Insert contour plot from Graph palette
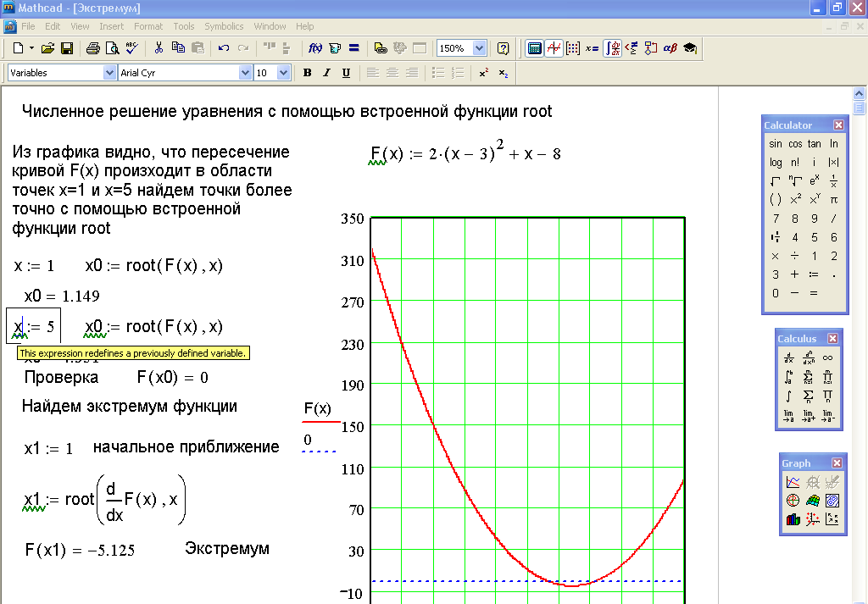This screenshot has width=868, height=604. (x=832, y=501)
